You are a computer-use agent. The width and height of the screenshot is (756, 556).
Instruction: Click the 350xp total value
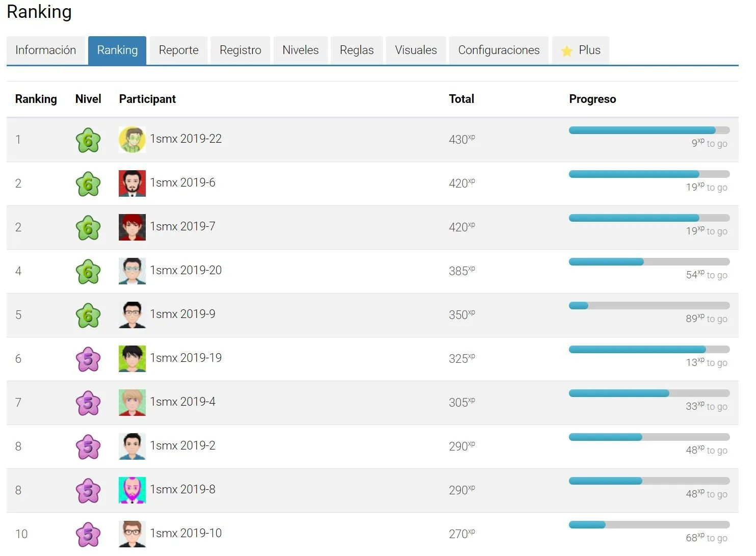[462, 314]
